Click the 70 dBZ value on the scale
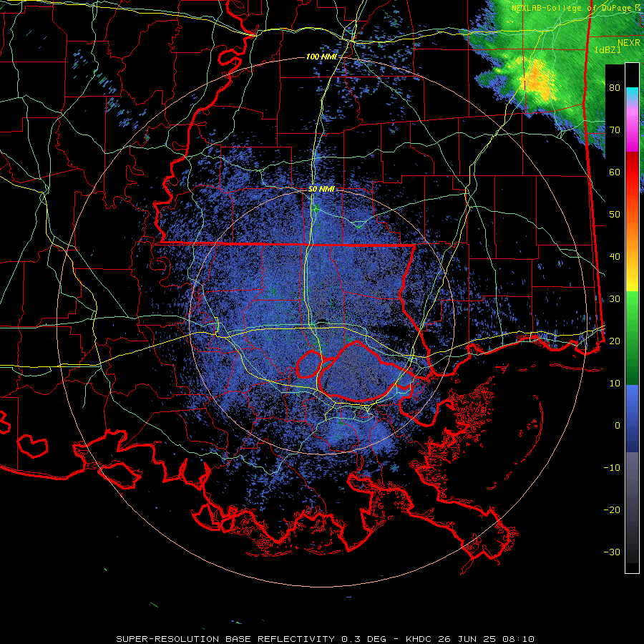This screenshot has width=644, height=644. [x=615, y=130]
